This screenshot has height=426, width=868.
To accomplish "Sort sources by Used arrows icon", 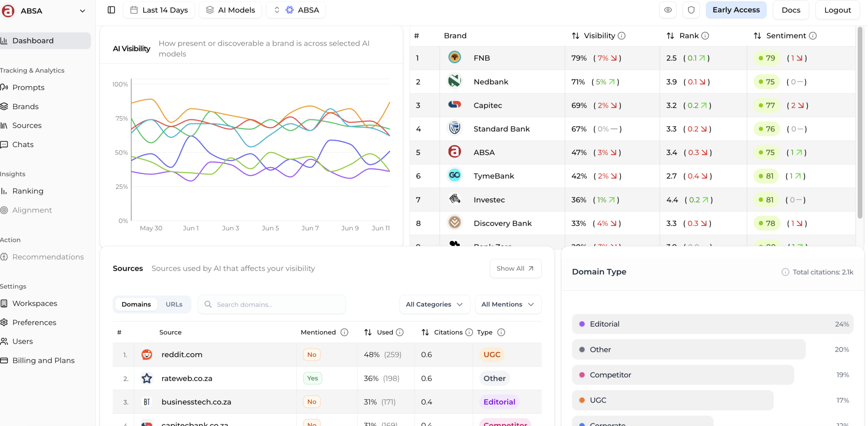I will (368, 332).
